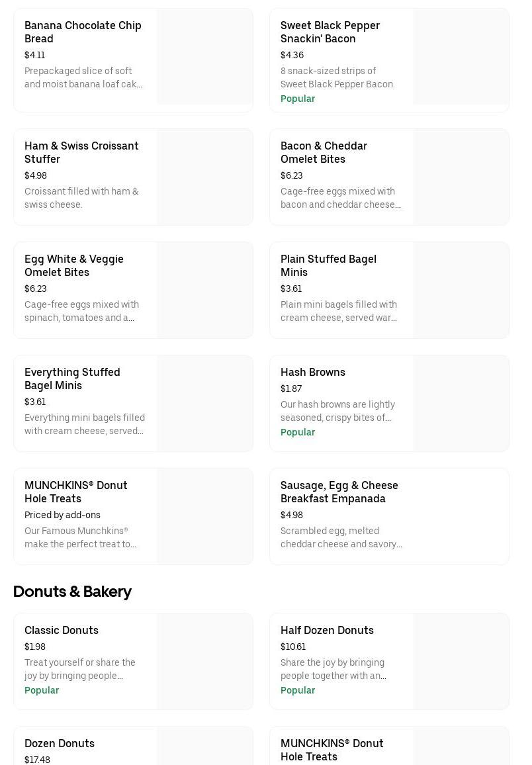The width and height of the screenshot is (532, 765).
Task: Choose the Half Dozen Donuts item
Action: click(327, 630)
